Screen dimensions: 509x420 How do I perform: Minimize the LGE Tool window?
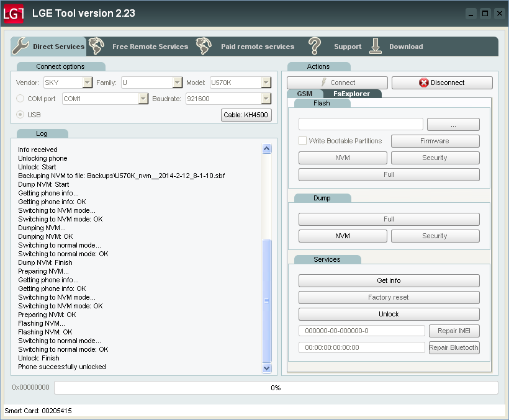click(471, 14)
